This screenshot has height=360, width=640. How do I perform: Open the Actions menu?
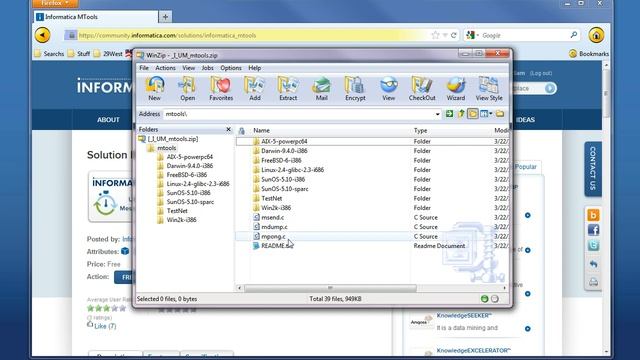[x=165, y=68]
